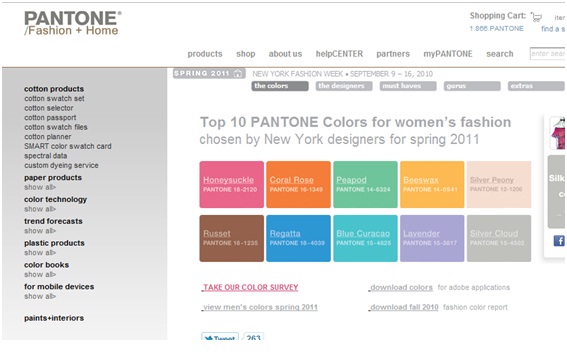Open the paints+interiors section

pyautogui.click(x=54, y=318)
